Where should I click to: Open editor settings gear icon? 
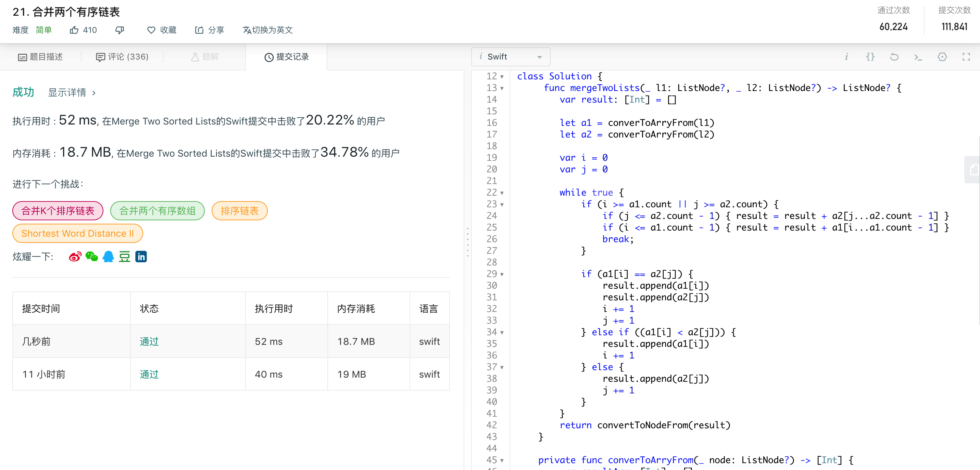942,57
